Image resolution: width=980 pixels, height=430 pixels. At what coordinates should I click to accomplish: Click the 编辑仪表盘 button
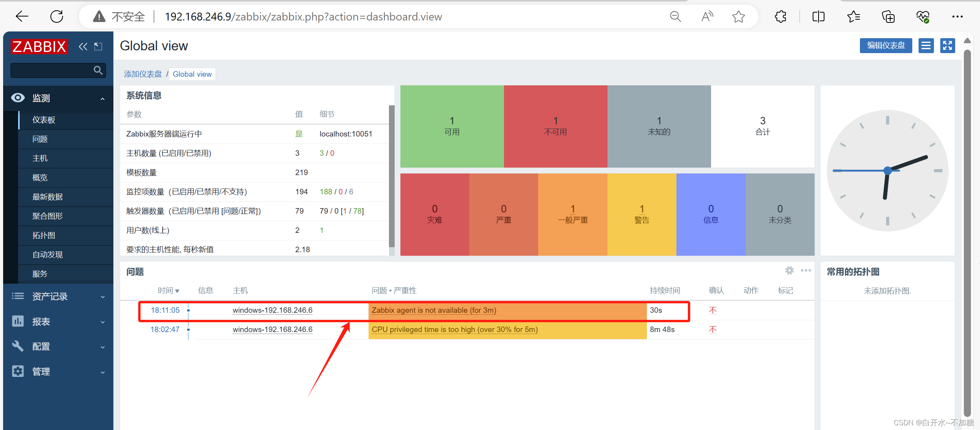(x=886, y=46)
